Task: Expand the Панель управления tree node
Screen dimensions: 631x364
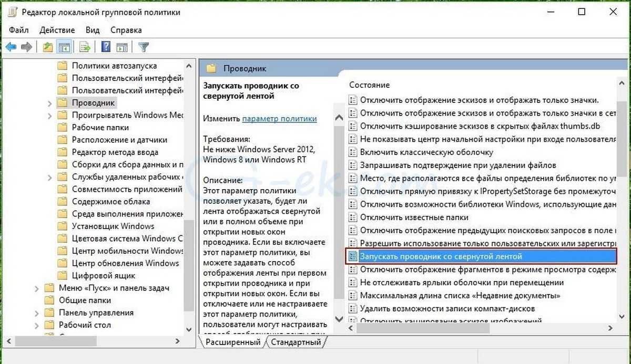Action: (x=37, y=313)
